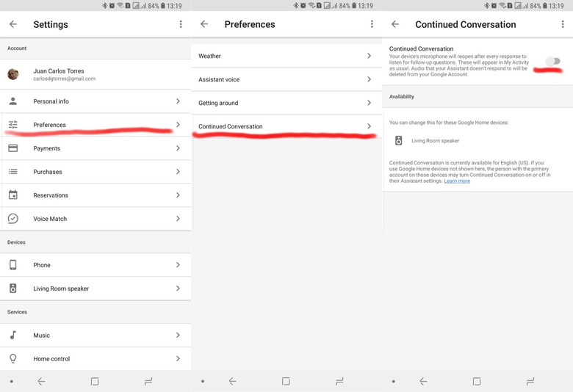
Task: Open Purchases using its chevron arrow
Action: 178,171
